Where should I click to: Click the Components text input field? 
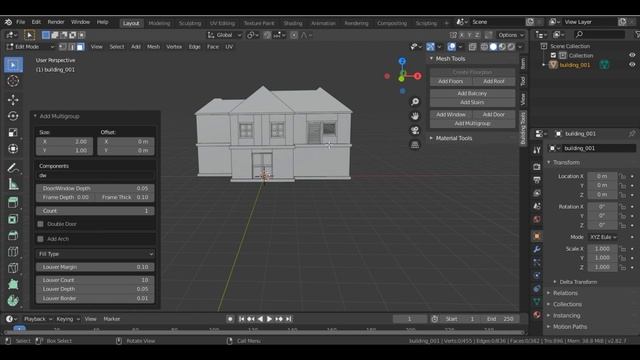pyautogui.click(x=95, y=176)
